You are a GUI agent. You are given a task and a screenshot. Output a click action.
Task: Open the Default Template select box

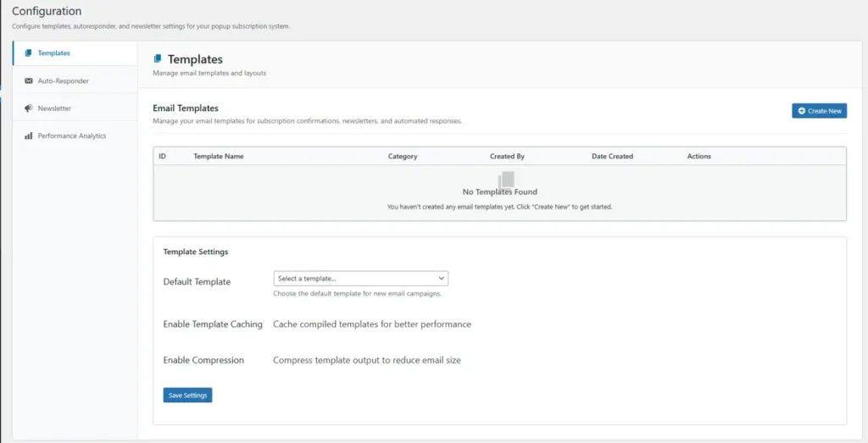point(360,278)
